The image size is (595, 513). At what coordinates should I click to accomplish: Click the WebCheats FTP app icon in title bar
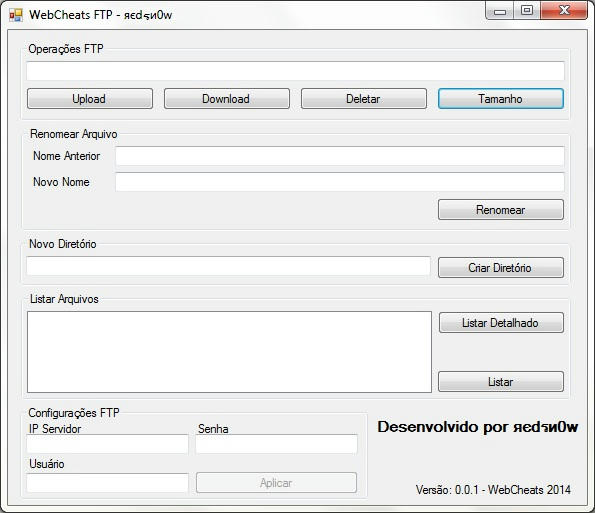(x=16, y=15)
